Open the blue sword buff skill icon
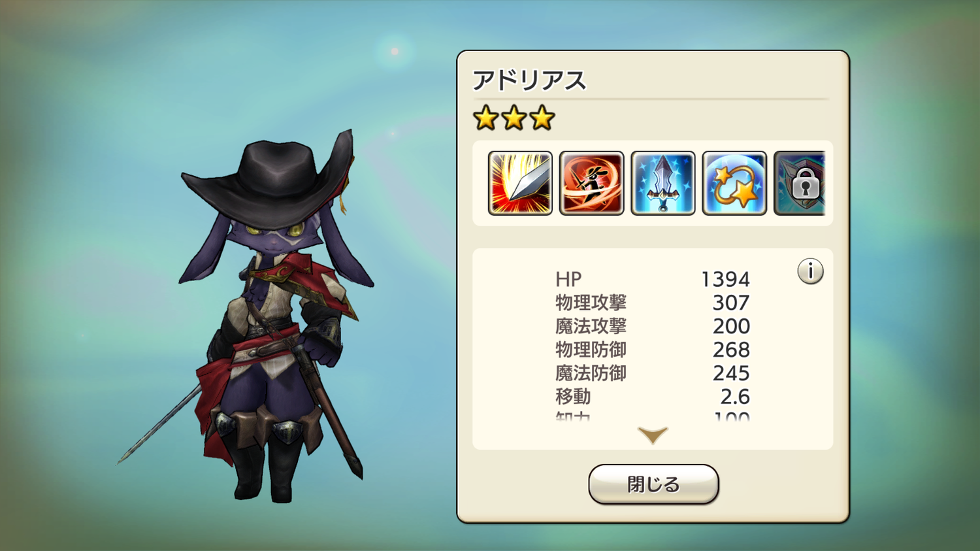The image size is (980, 551). point(662,183)
